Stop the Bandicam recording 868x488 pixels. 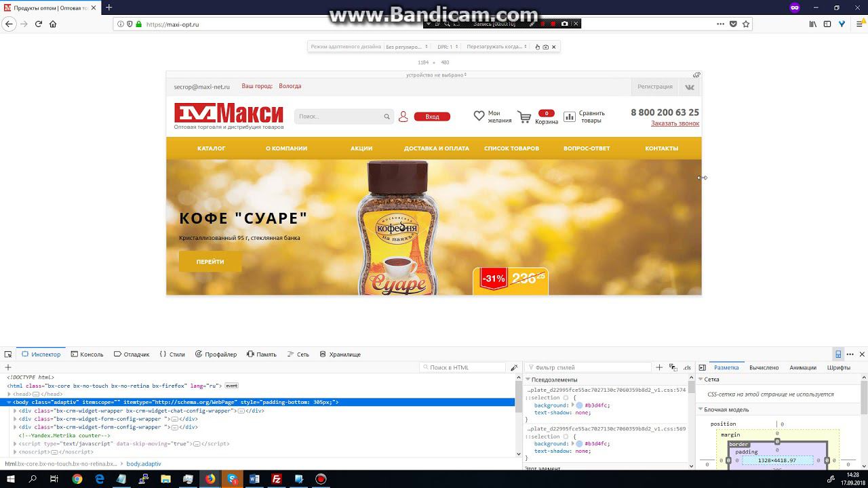click(553, 24)
